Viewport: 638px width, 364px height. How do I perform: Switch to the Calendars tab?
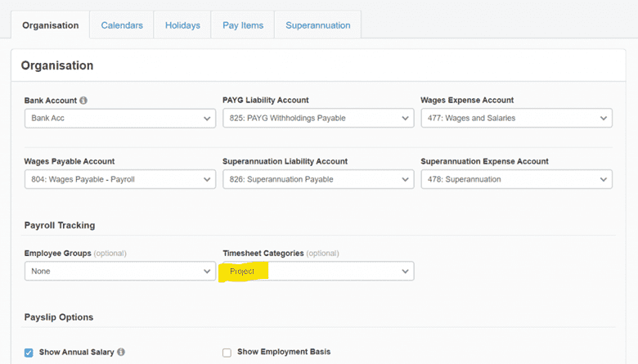pos(122,25)
